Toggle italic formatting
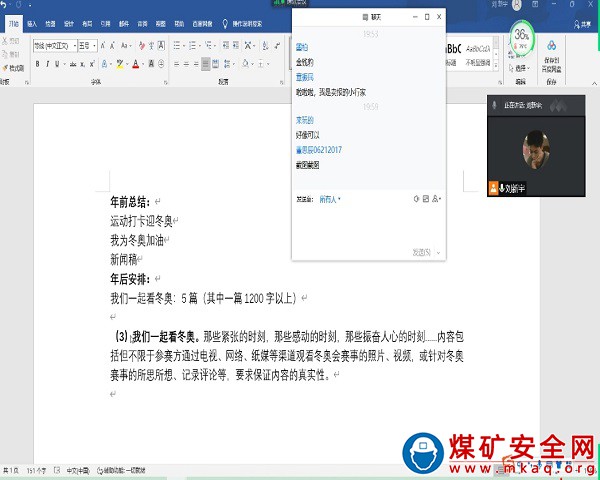The height and width of the screenshot is (480, 600). [x=47, y=64]
